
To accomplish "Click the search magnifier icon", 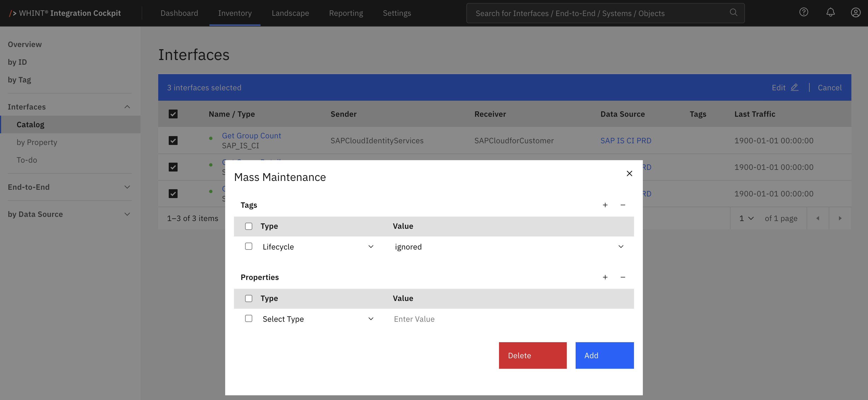I will pyautogui.click(x=733, y=12).
